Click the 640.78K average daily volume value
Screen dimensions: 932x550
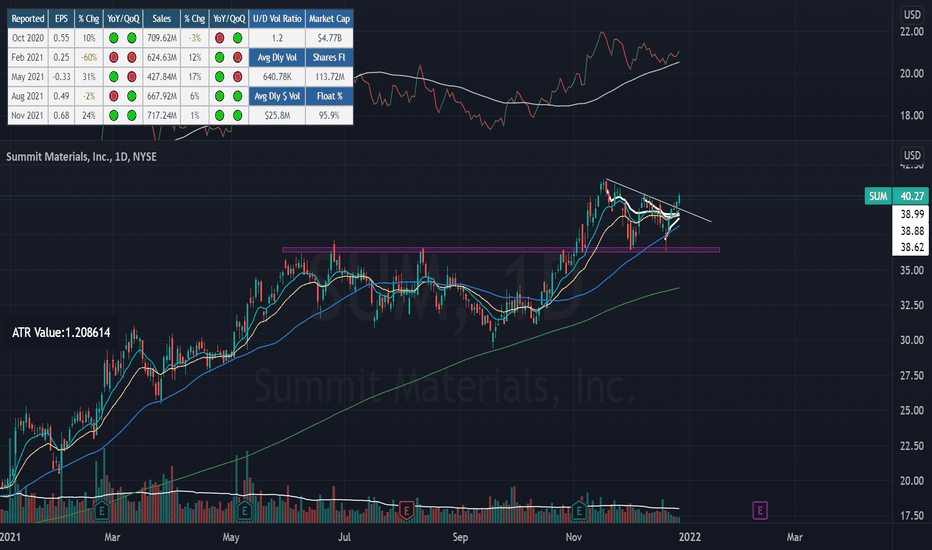point(277,77)
